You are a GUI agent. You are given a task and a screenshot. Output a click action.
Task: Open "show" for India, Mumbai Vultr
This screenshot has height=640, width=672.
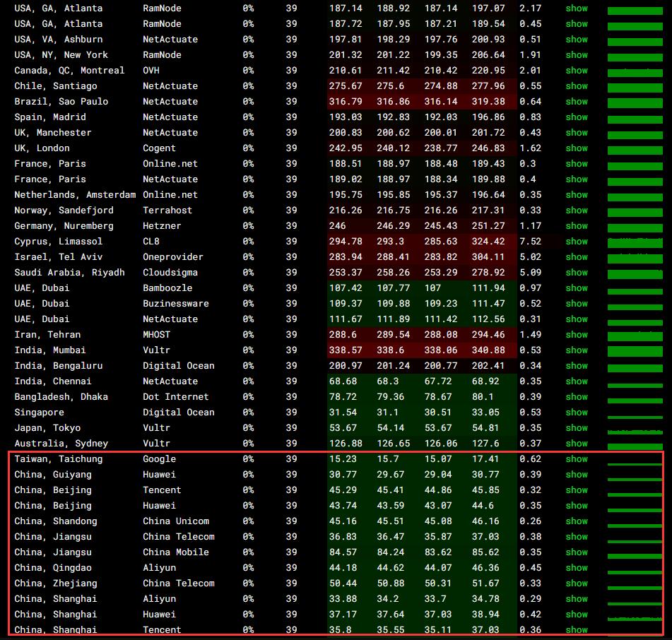click(577, 350)
